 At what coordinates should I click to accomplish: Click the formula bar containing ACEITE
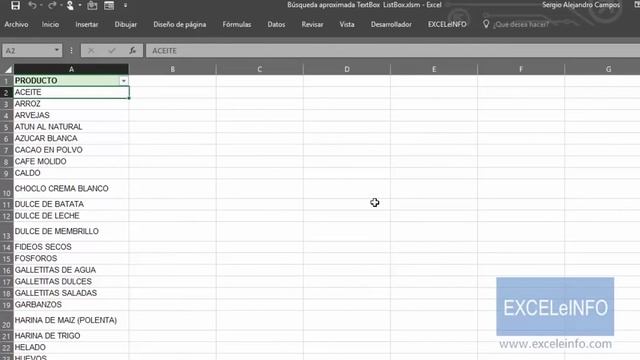pyautogui.click(x=393, y=51)
